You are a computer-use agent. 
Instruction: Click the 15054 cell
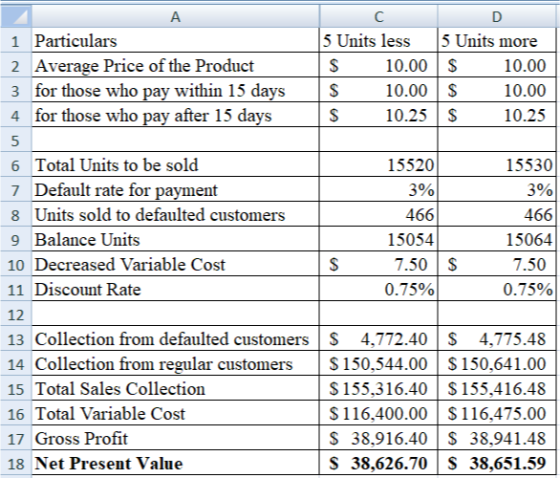pyautogui.click(x=379, y=239)
